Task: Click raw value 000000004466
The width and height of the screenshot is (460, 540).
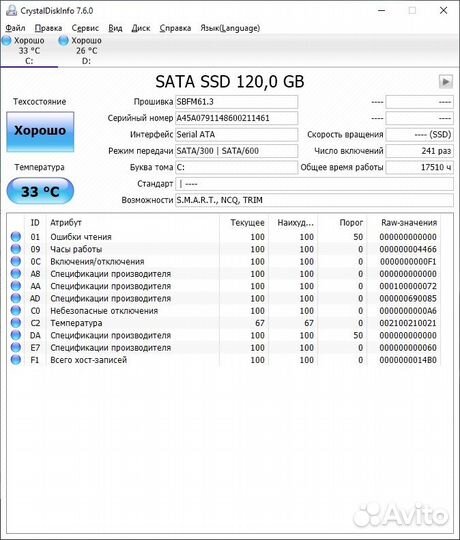Action: click(x=408, y=249)
